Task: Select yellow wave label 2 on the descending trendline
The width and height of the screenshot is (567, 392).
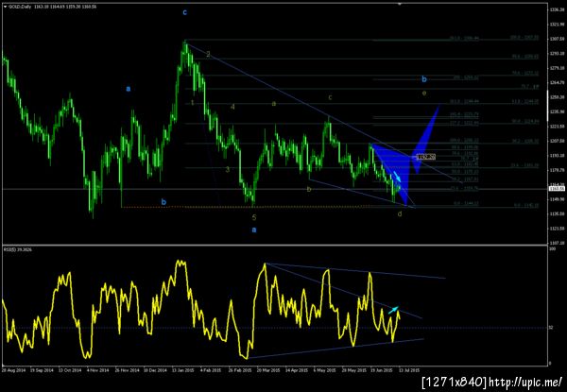Action: tap(208, 55)
